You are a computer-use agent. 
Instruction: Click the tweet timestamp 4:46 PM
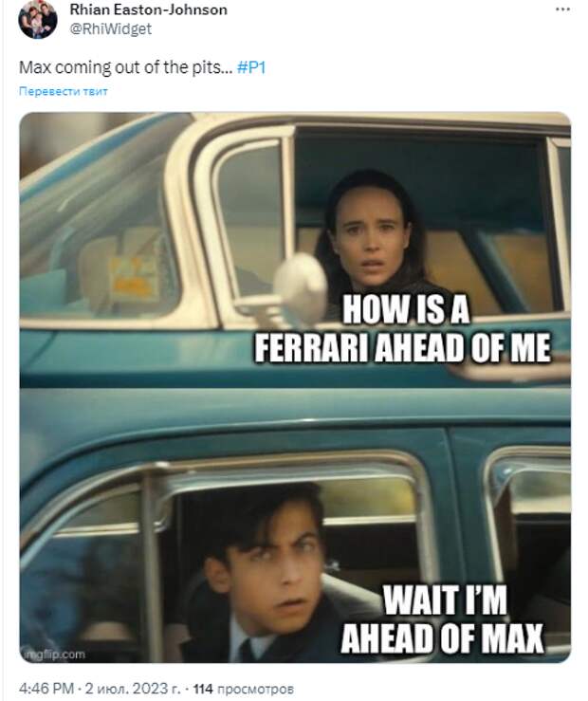(46, 688)
